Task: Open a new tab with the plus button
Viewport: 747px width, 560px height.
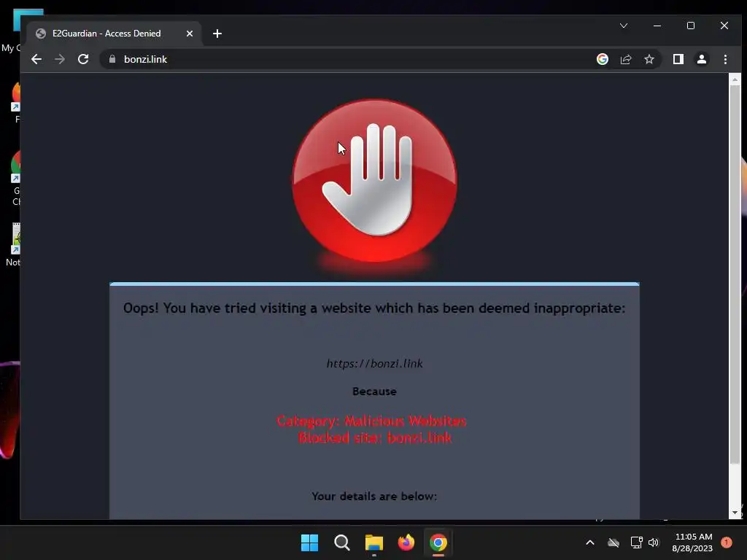Action: click(217, 34)
